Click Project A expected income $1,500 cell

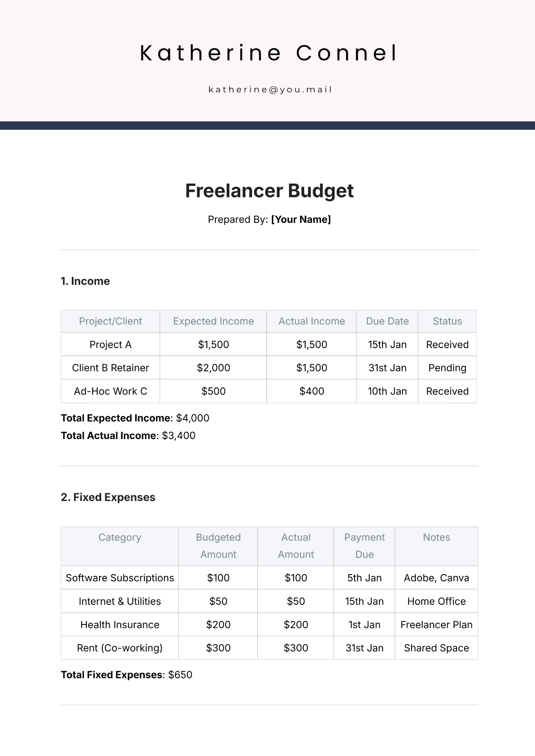tap(214, 345)
